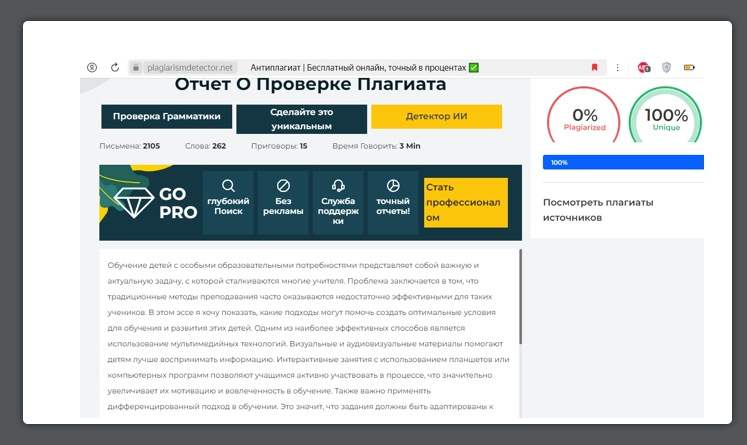Click the plagiarismdetector.net address field
Viewport: 747px width, 445px height.
(190, 68)
